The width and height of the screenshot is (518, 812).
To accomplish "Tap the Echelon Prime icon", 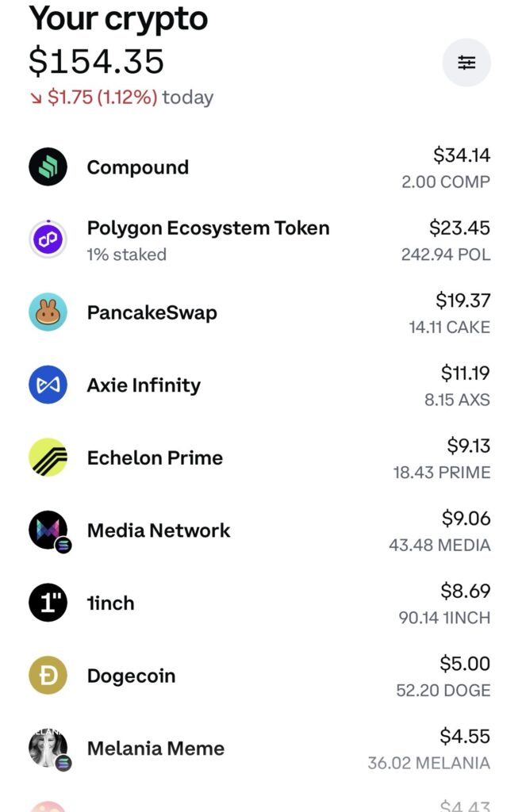I will [48, 458].
